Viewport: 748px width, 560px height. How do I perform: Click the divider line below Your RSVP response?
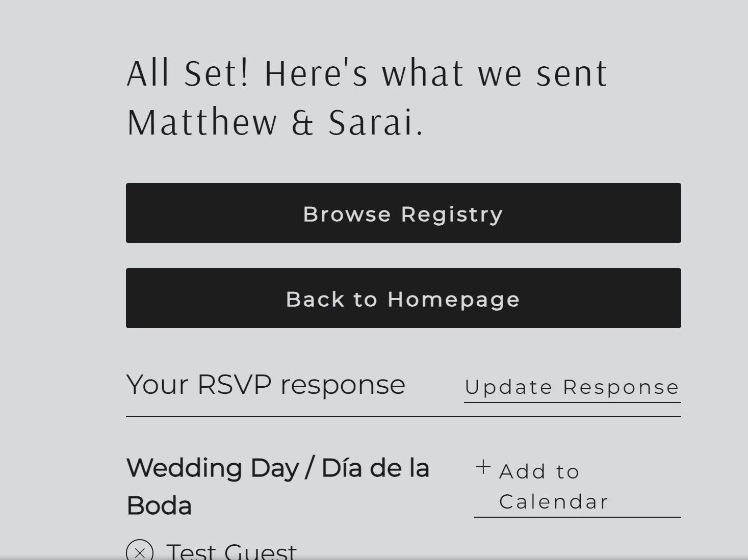pos(403,416)
